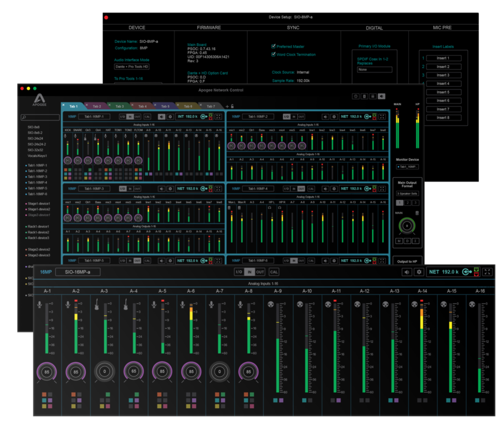504x433 pixels.
Task: Select the I/O view toggle for SIO-16MP-a
Action: click(x=239, y=272)
